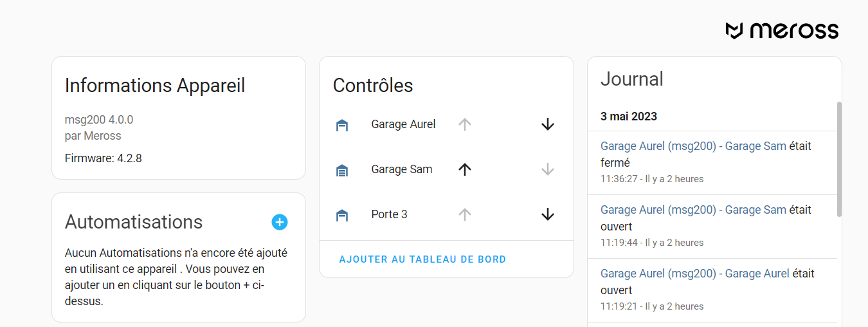Close Garage Aurel using the down arrow
Image resolution: width=868 pixels, height=327 pixels.
pos(547,125)
